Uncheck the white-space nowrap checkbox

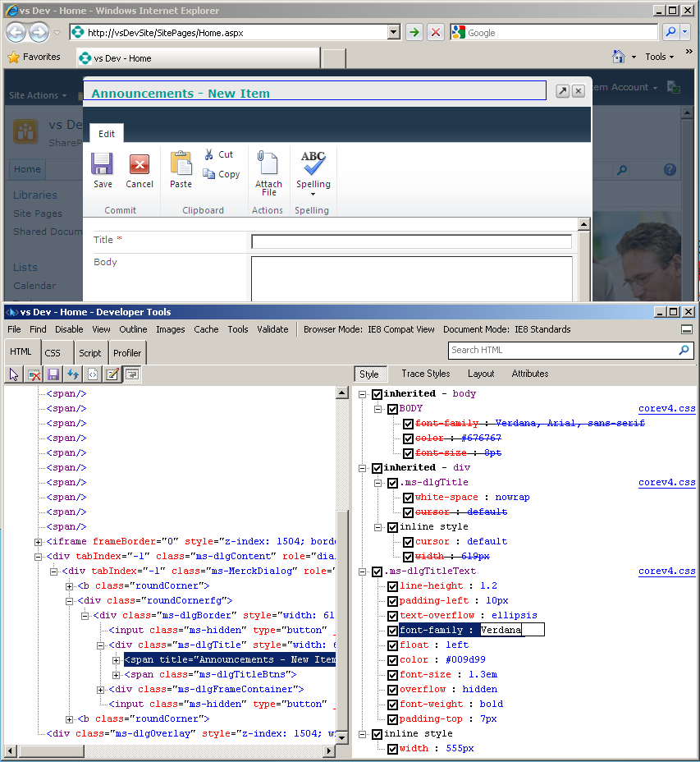(408, 498)
